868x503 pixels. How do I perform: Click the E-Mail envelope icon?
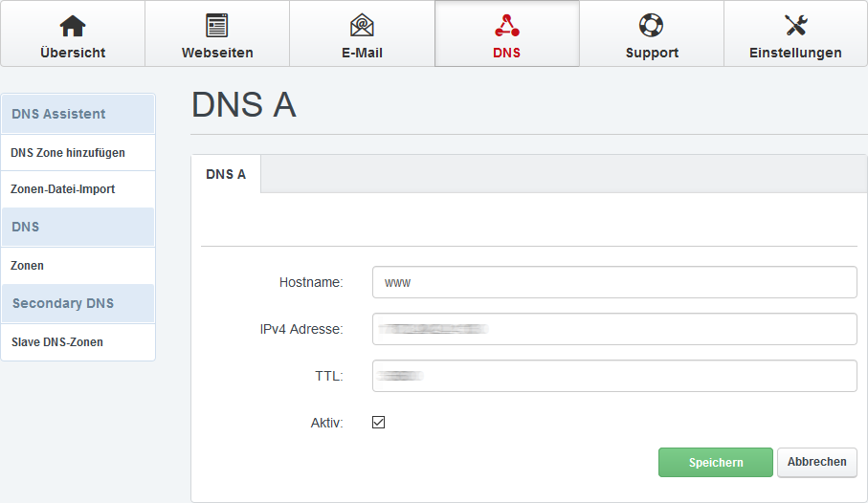click(x=362, y=26)
